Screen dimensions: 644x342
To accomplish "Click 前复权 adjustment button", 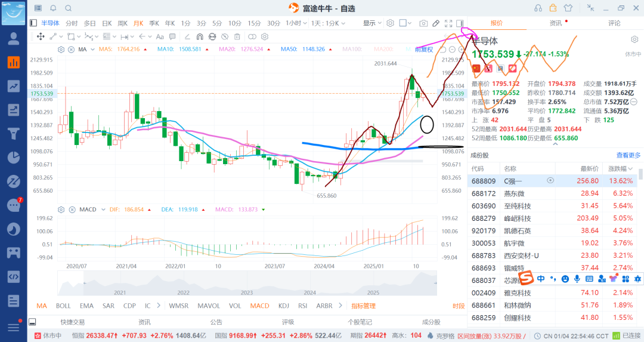I will (x=424, y=50).
